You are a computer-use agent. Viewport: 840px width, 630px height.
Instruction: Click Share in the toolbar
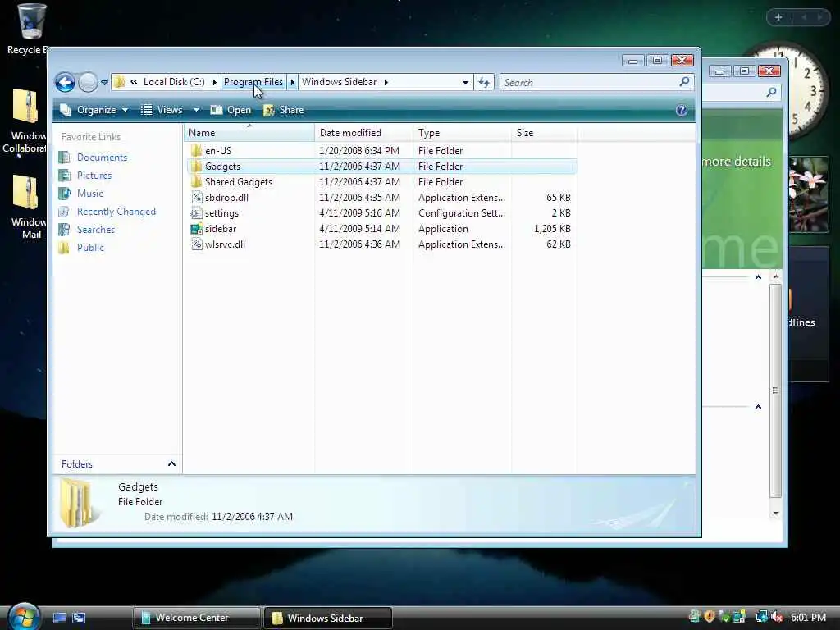pyautogui.click(x=284, y=110)
